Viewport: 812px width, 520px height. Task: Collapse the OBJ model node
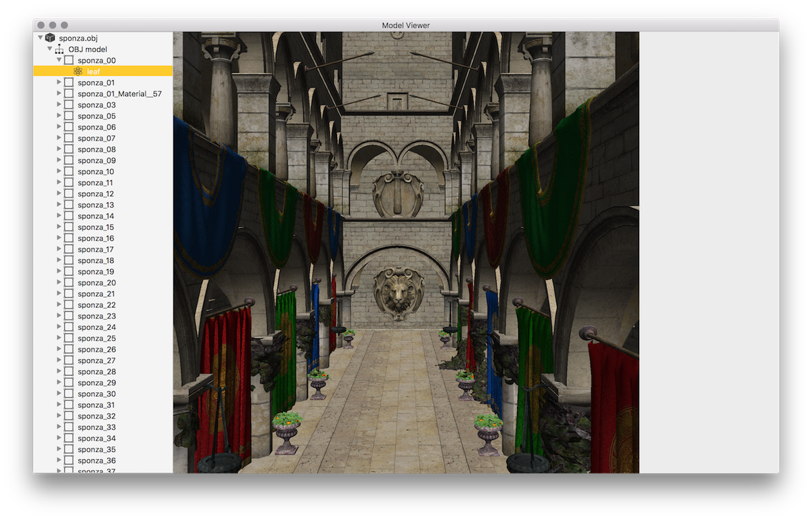[x=49, y=49]
